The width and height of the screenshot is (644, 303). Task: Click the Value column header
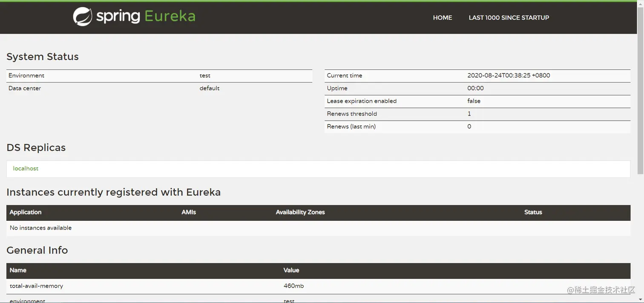(291, 270)
